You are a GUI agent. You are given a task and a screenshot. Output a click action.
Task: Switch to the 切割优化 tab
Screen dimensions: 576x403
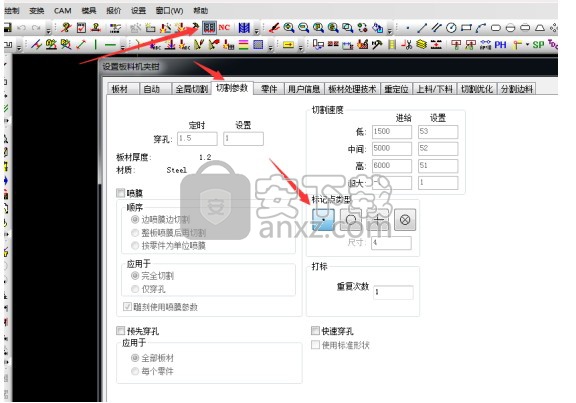[477, 89]
